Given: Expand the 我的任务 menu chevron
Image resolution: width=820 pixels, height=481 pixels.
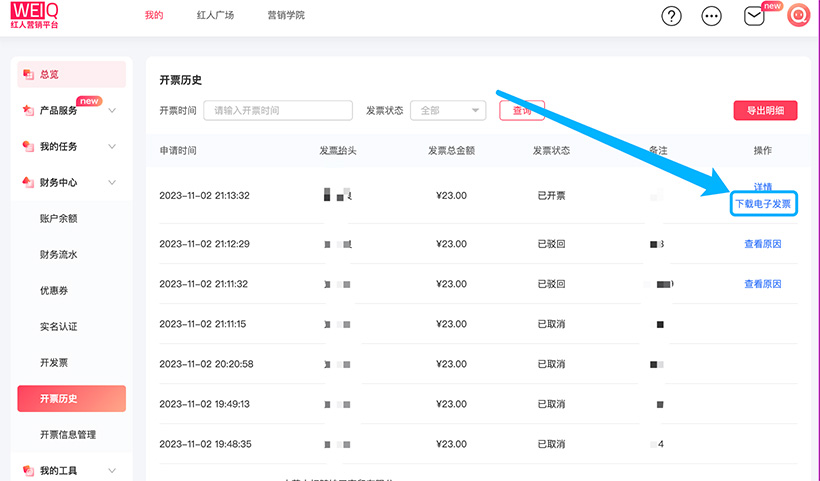Looking at the screenshot, I should [112, 146].
